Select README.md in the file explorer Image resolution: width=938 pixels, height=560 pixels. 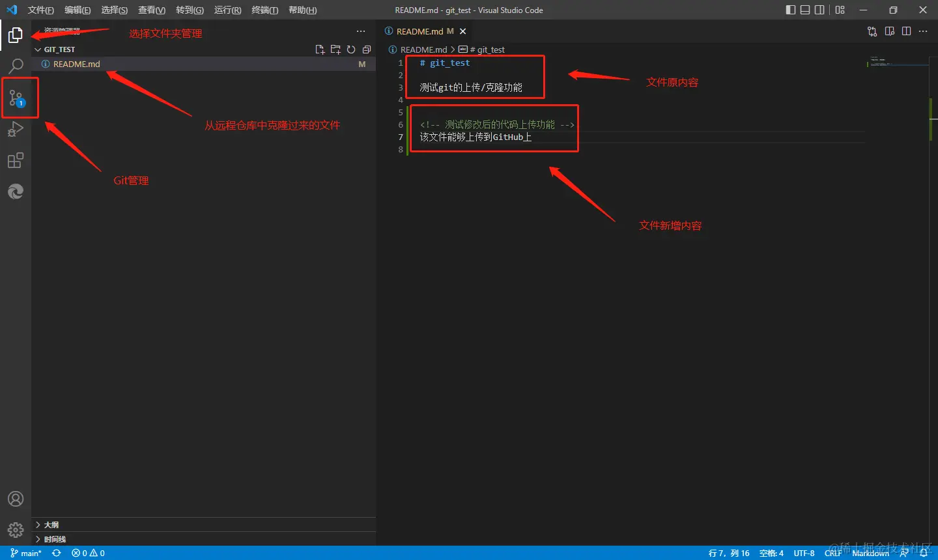tap(203, 64)
